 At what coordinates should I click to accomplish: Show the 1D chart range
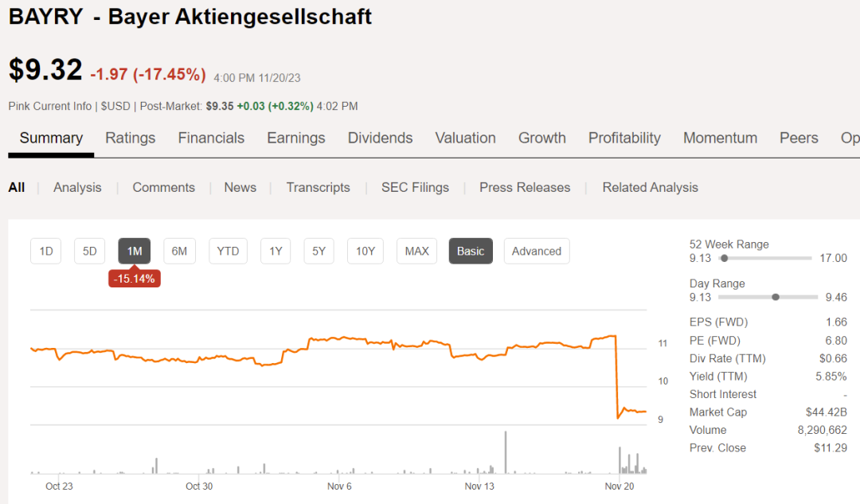tap(46, 251)
